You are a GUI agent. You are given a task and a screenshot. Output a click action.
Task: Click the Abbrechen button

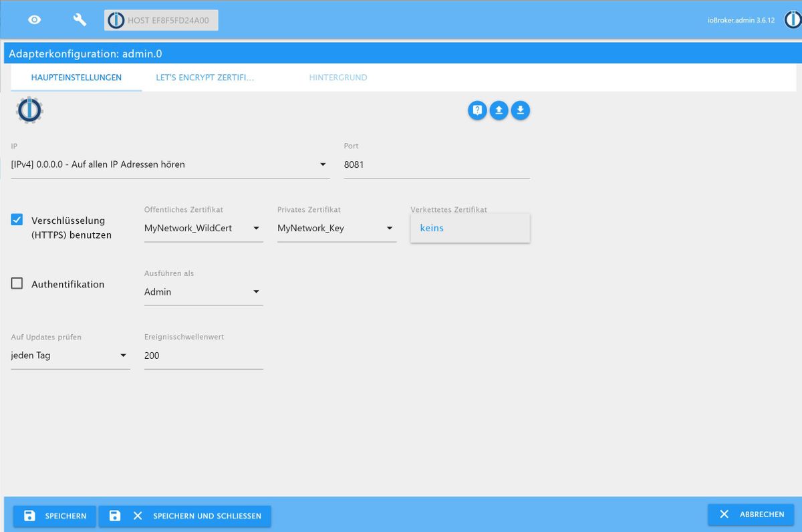click(751, 515)
